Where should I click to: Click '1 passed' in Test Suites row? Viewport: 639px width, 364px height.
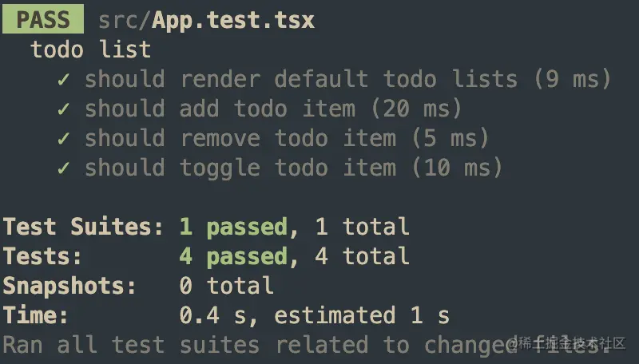pyautogui.click(x=233, y=227)
